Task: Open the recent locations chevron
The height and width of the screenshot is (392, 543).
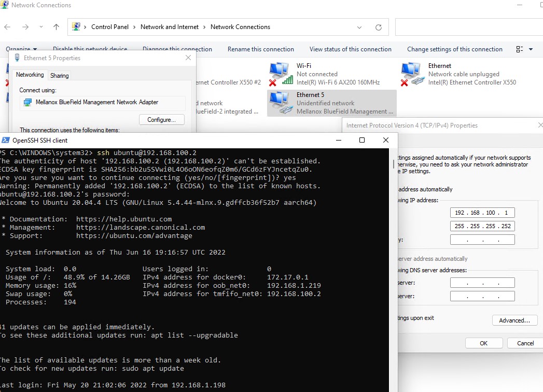Action: (x=41, y=27)
